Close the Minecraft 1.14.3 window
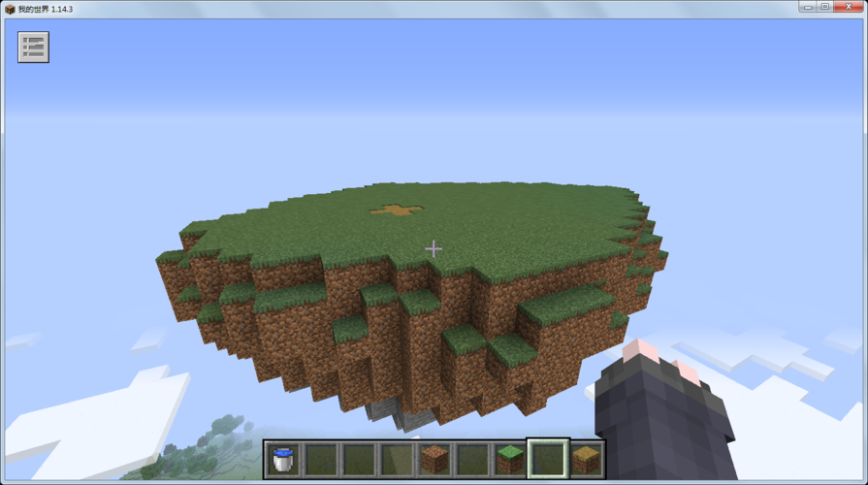 (848, 7)
